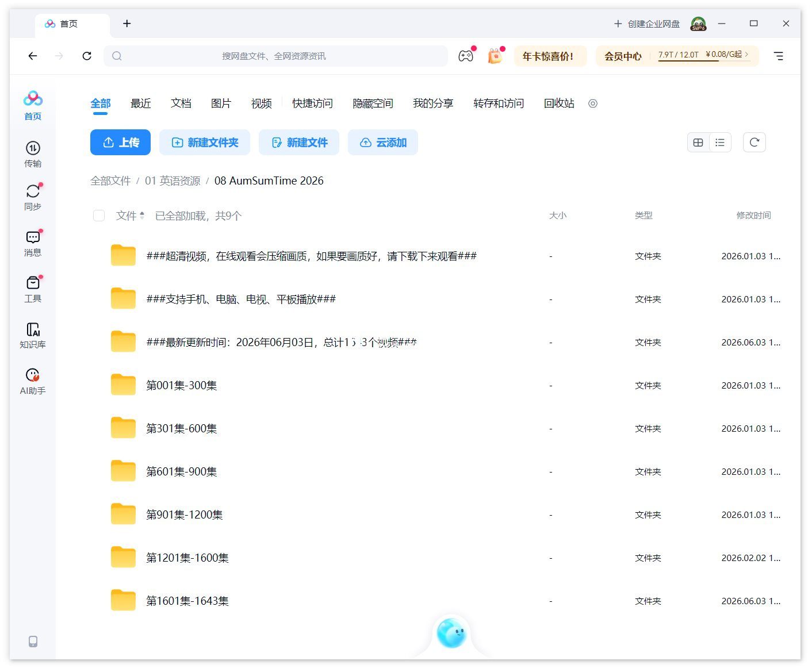Refresh the file list
Viewport: 812px width, 672px height.
coord(754,143)
